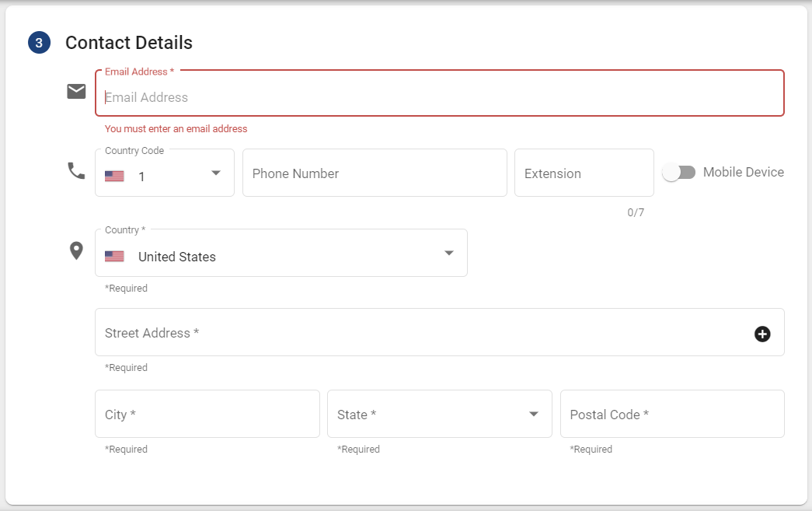Click the plus icon in Street Address
812x511 pixels.
(x=762, y=334)
